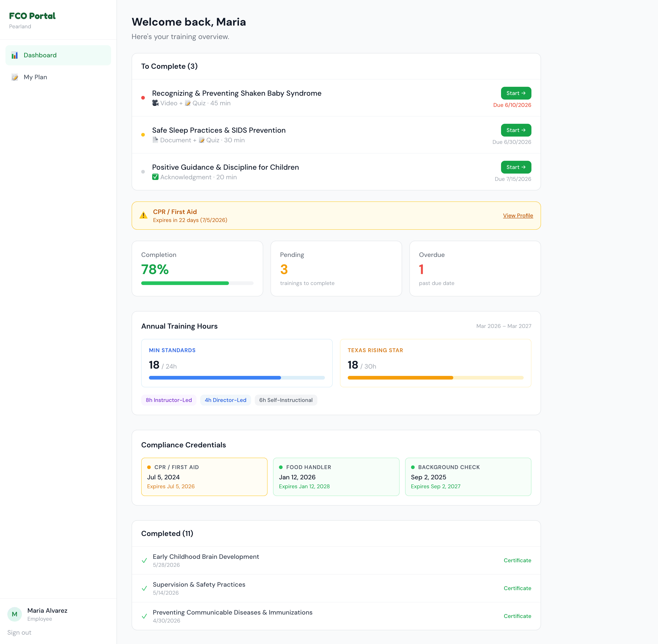
Task: Click red status dot for Shaken Baby Syndrome
Action: coord(143,98)
